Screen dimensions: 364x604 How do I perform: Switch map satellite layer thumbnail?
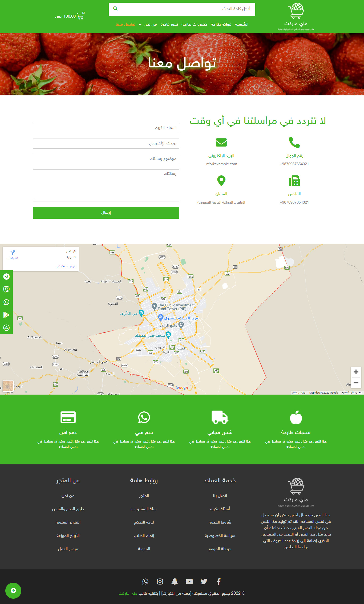coord(8,386)
